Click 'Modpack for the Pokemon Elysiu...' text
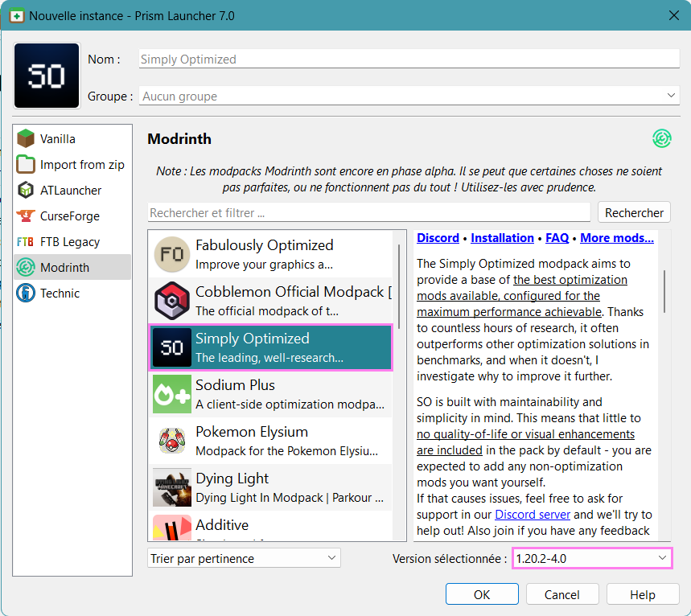This screenshot has width=691, height=616. [x=286, y=451]
